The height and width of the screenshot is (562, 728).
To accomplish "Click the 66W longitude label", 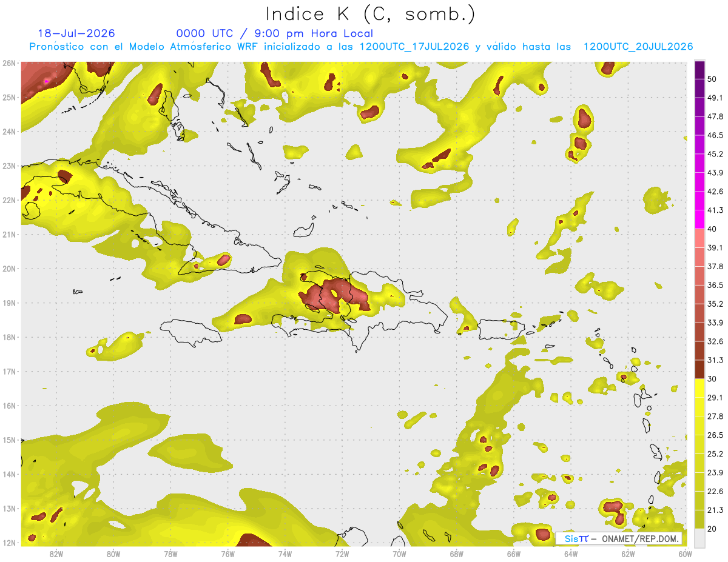I will pos(513,554).
